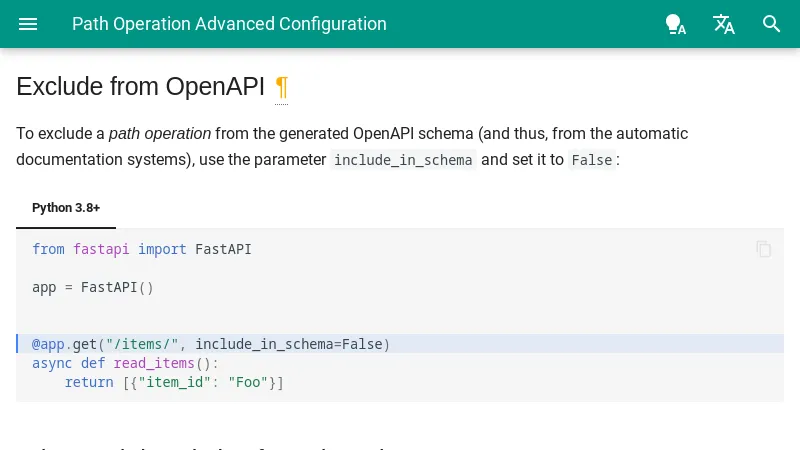Click the permalink pilcrow beside the heading
This screenshot has height=450, width=800.
(281, 87)
